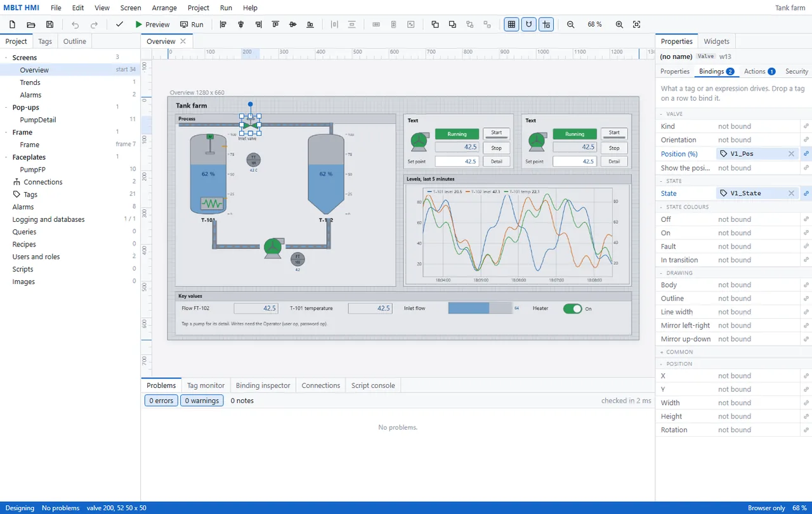Toggle the 0 errors filter

(161, 401)
